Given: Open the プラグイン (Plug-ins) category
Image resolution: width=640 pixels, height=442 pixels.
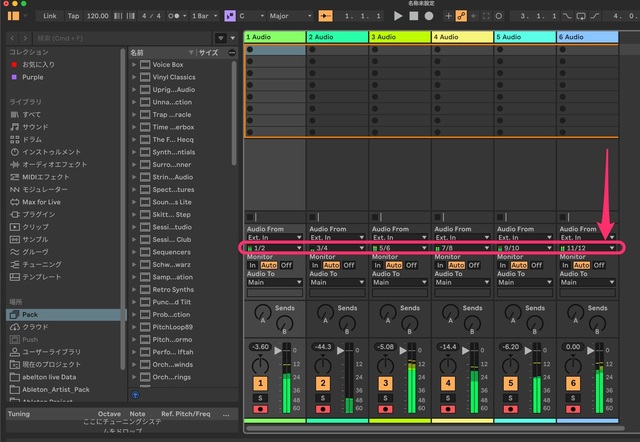Looking at the screenshot, I should pyautogui.click(x=39, y=214).
